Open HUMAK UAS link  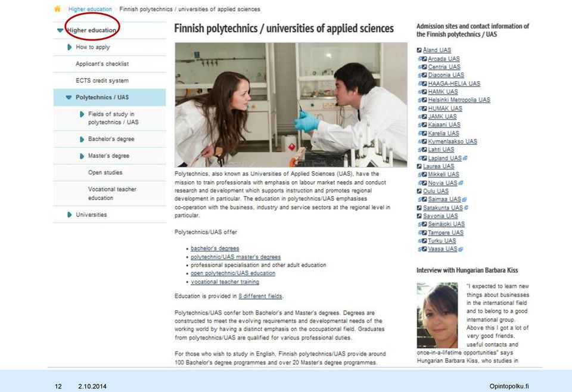point(445,108)
